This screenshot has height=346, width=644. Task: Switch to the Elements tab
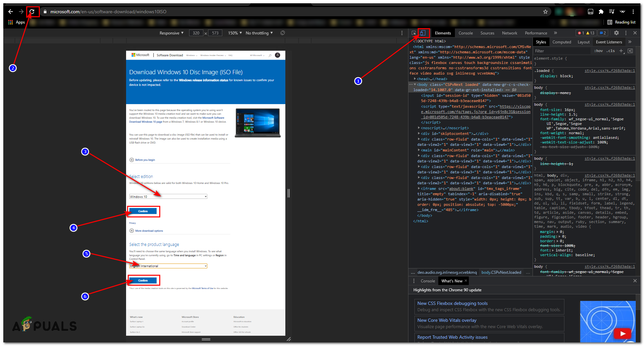tap(443, 33)
